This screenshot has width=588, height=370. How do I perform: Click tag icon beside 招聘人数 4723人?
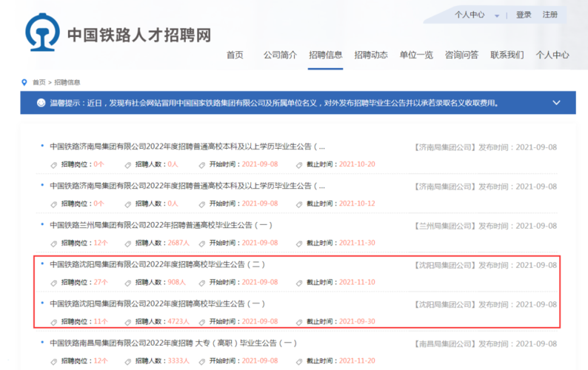(x=128, y=323)
